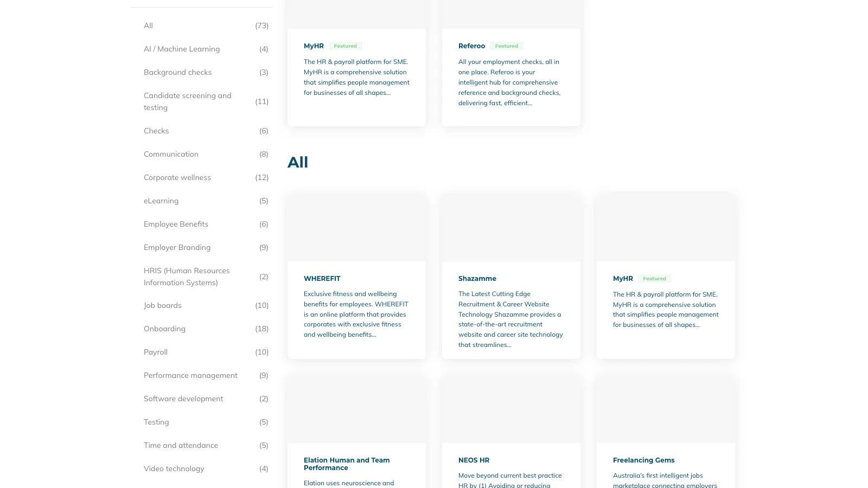This screenshot has height=488, width=868.
Task: Click Freelancing Gems card image thumbnail
Action: click(x=666, y=408)
